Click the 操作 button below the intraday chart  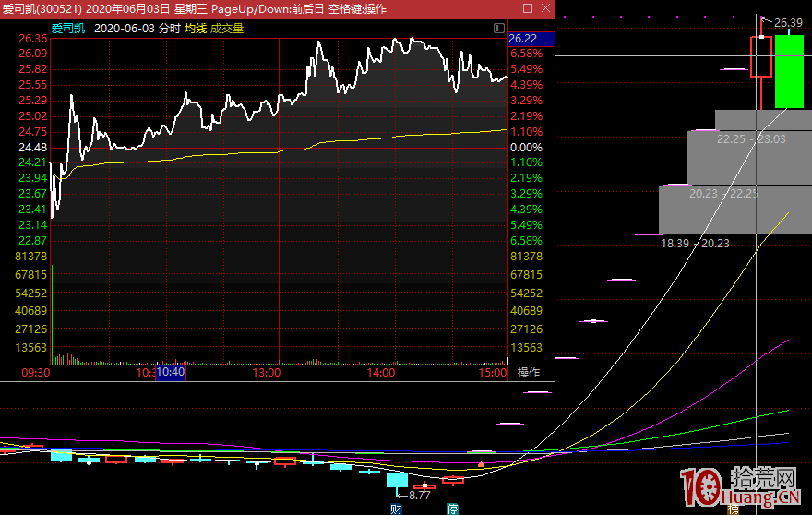click(529, 373)
